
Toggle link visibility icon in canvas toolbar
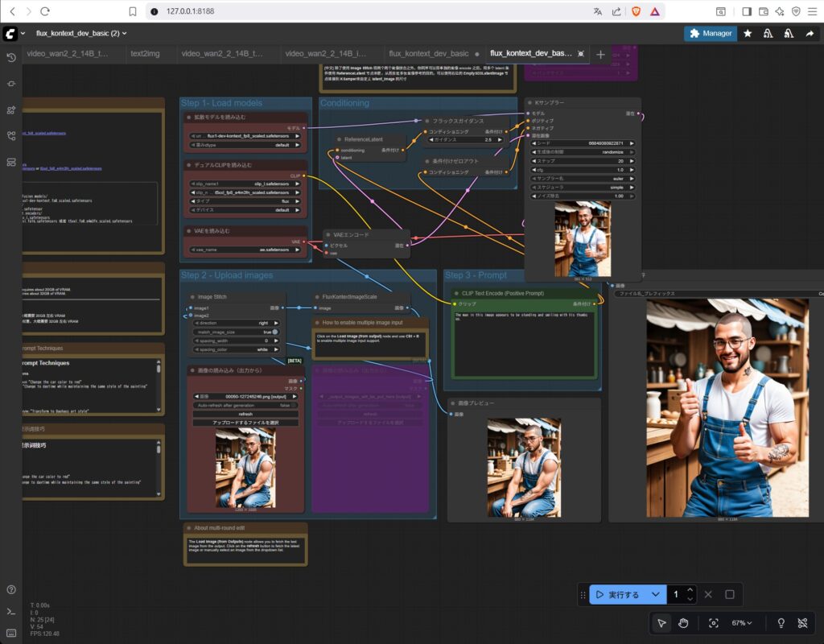pyautogui.click(x=802, y=623)
